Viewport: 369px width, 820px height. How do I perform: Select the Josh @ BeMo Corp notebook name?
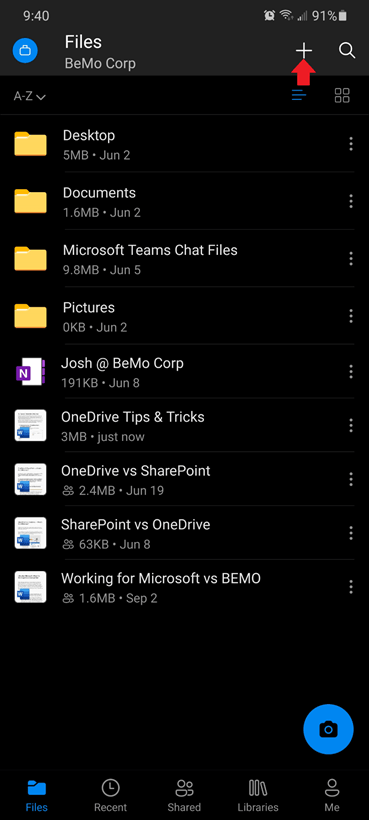122,363
